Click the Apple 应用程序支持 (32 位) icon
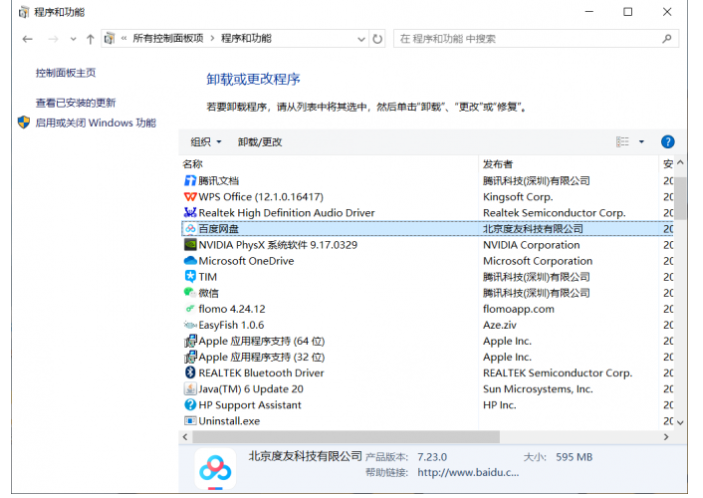This screenshot has height=498, width=703. tap(190, 357)
